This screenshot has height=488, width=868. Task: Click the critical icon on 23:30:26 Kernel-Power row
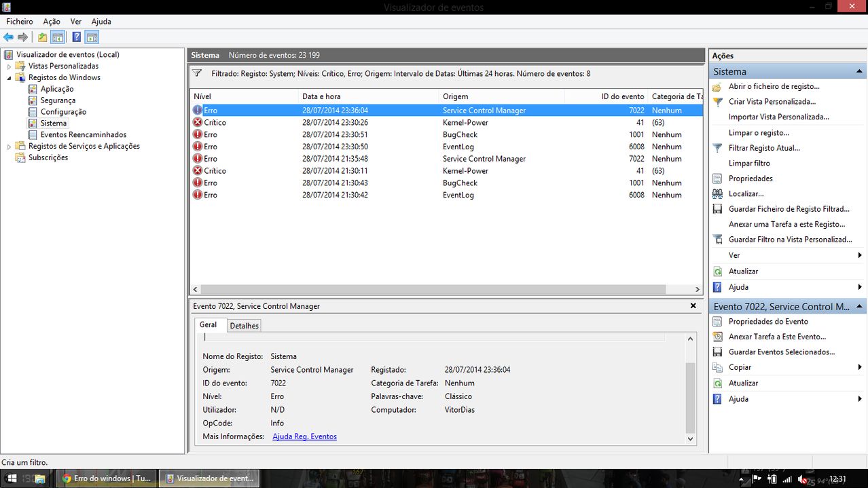(198, 122)
